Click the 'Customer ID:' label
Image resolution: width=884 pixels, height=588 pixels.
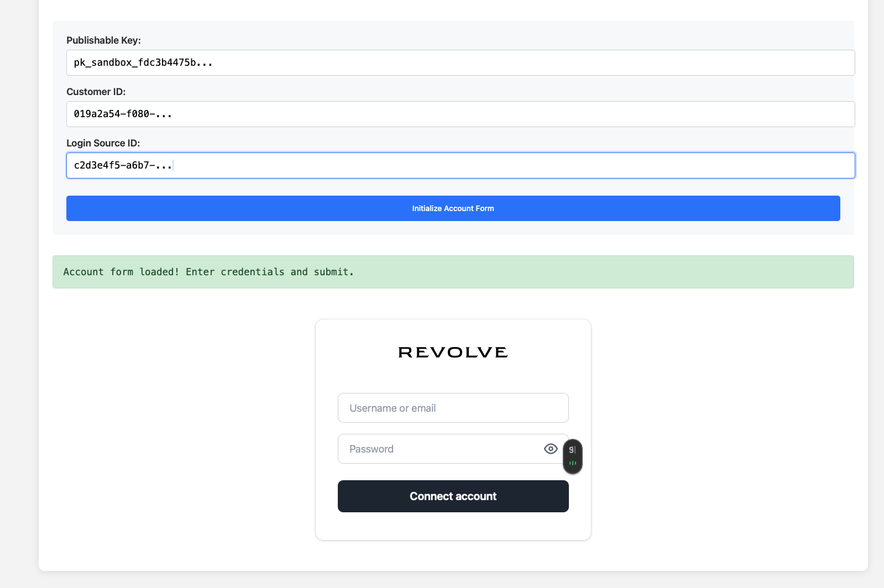point(96,92)
